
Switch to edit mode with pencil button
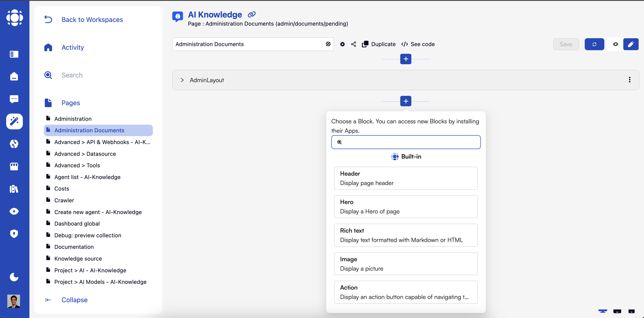(631, 44)
